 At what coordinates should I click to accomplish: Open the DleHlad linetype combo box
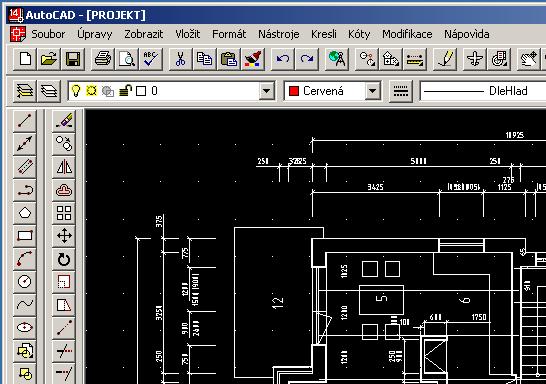coord(483,91)
